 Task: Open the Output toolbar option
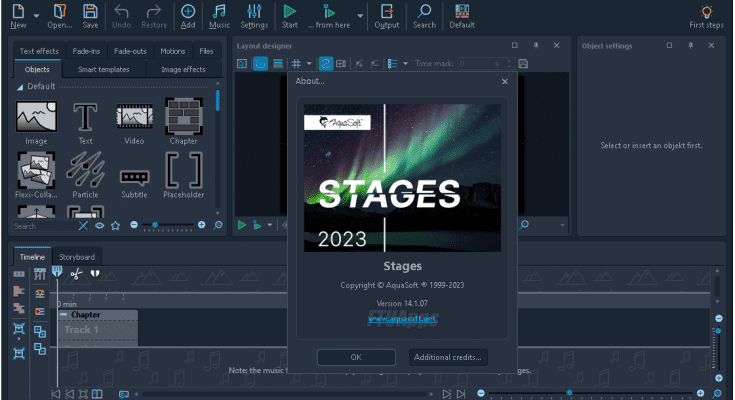point(387,16)
